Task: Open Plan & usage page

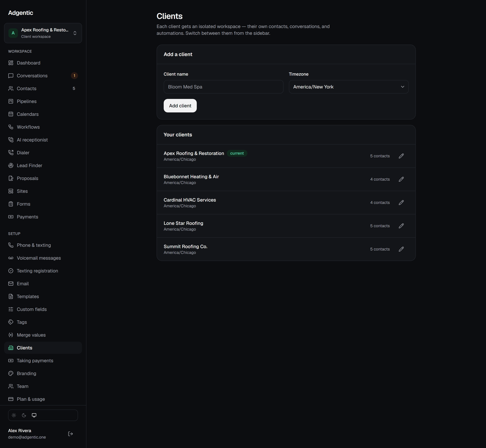Action: 43,399
